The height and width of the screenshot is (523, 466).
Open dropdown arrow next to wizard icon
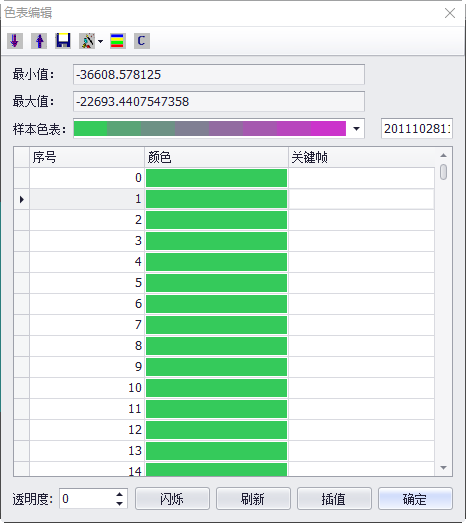click(100, 41)
